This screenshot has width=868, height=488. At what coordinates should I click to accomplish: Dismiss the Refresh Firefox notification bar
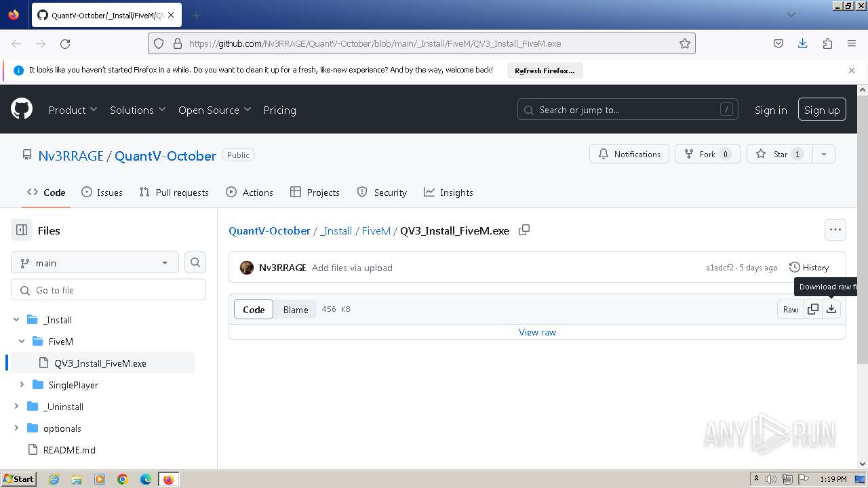(x=852, y=70)
